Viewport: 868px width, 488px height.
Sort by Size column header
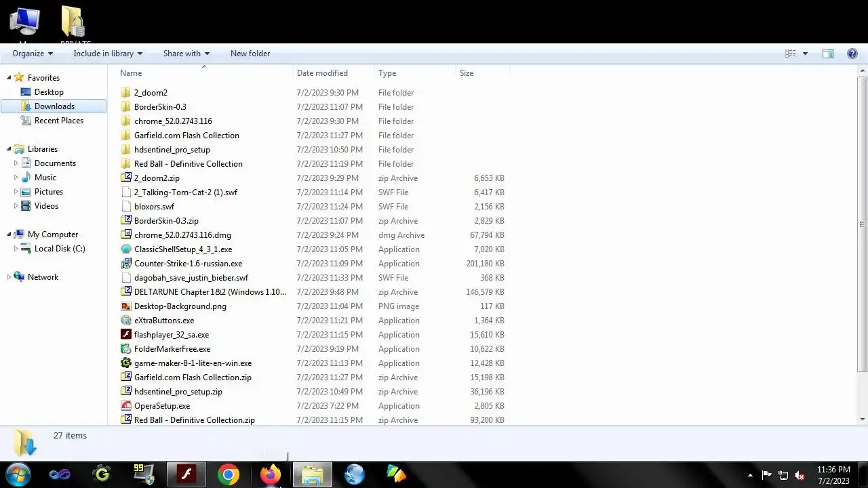pyautogui.click(x=482, y=73)
